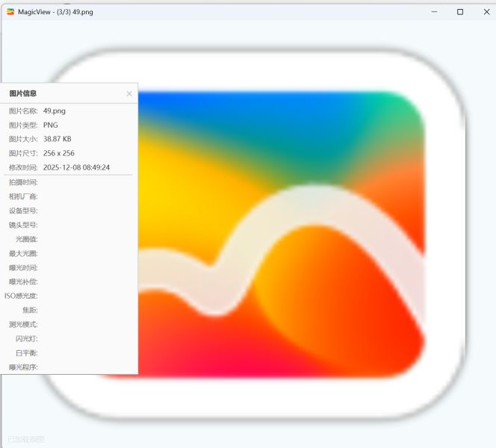Click the 图片名称 label
The height and width of the screenshot is (448, 496).
point(23,111)
